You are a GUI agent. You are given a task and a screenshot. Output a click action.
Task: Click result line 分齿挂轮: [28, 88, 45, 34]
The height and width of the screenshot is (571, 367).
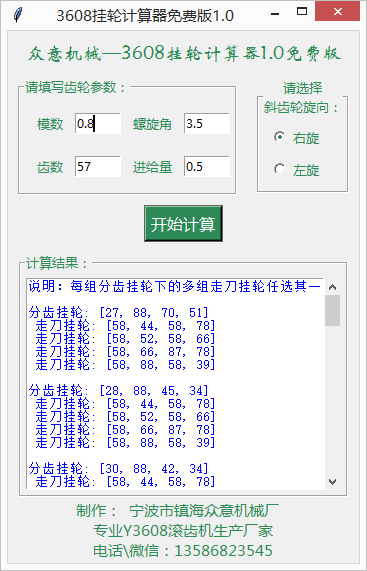(118, 391)
